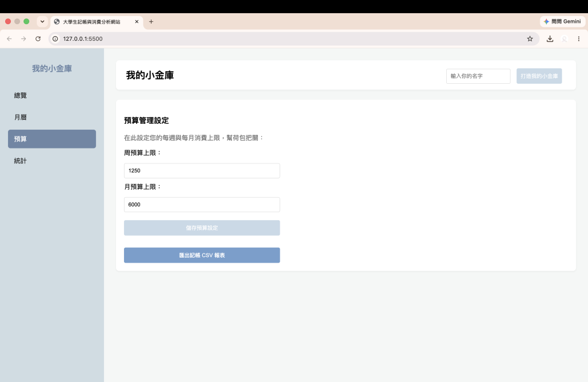Click the 月預算上限 field showing 6000
588x382 pixels.
pos(202,205)
